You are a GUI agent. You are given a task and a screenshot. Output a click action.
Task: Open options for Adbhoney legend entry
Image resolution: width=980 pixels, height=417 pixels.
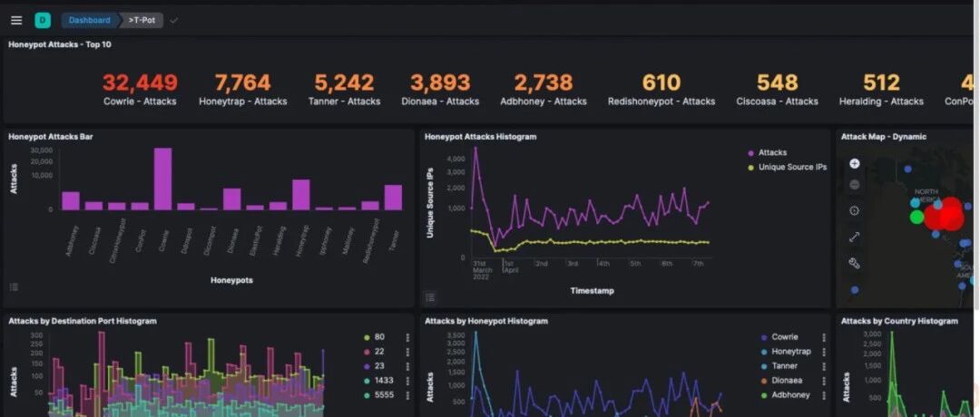coord(824,394)
